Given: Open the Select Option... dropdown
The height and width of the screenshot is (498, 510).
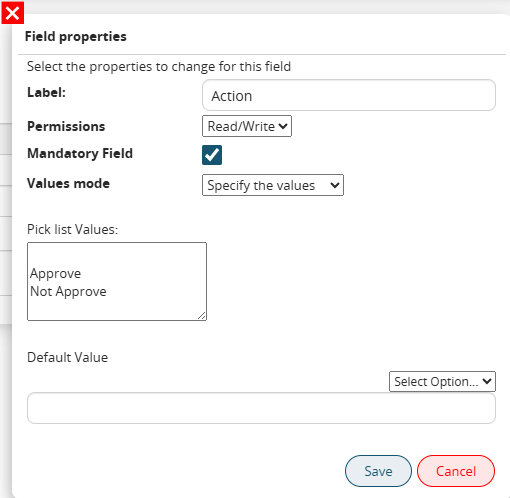Looking at the screenshot, I should [x=442, y=381].
